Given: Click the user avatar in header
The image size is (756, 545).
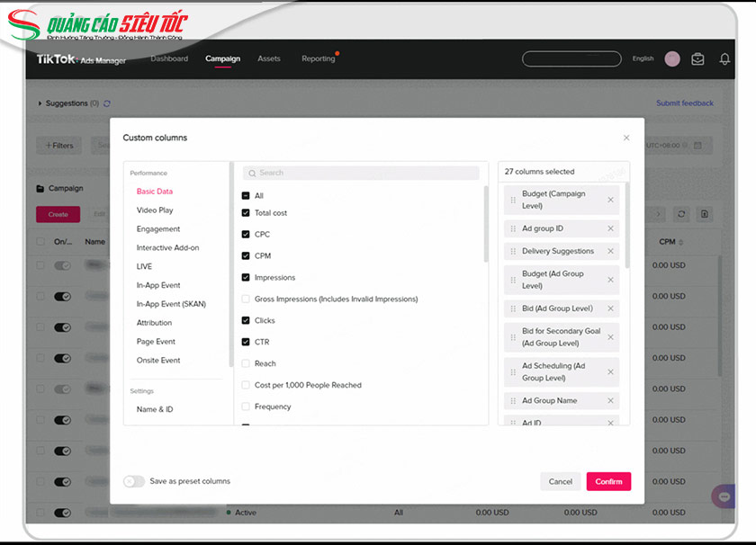Looking at the screenshot, I should pos(671,59).
